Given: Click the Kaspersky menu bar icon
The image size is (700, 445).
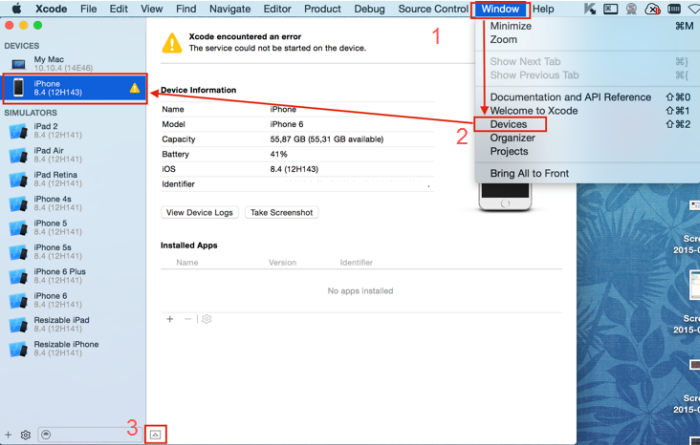Looking at the screenshot, I should 590,8.
